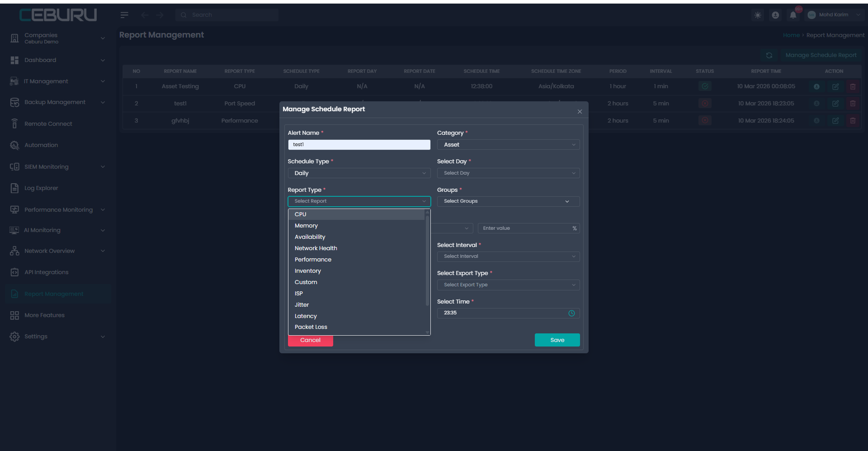Expand the Mohd Karim user menu
868x451 pixels.
[834, 15]
